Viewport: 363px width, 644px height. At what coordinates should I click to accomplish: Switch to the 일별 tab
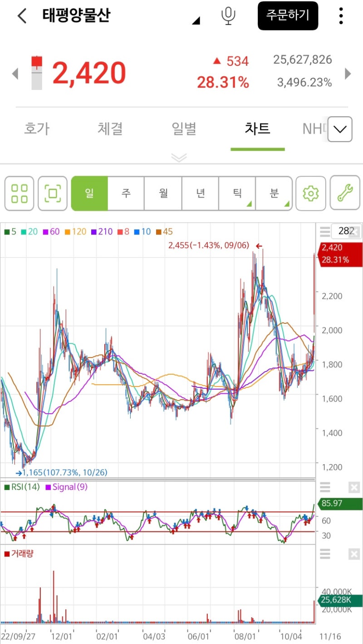184,129
